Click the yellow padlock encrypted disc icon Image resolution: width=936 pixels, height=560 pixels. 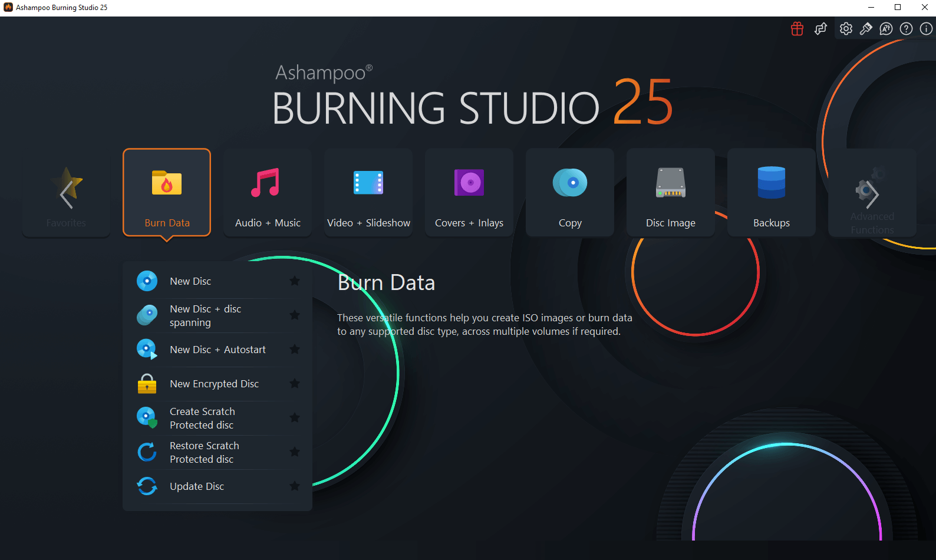(x=147, y=384)
